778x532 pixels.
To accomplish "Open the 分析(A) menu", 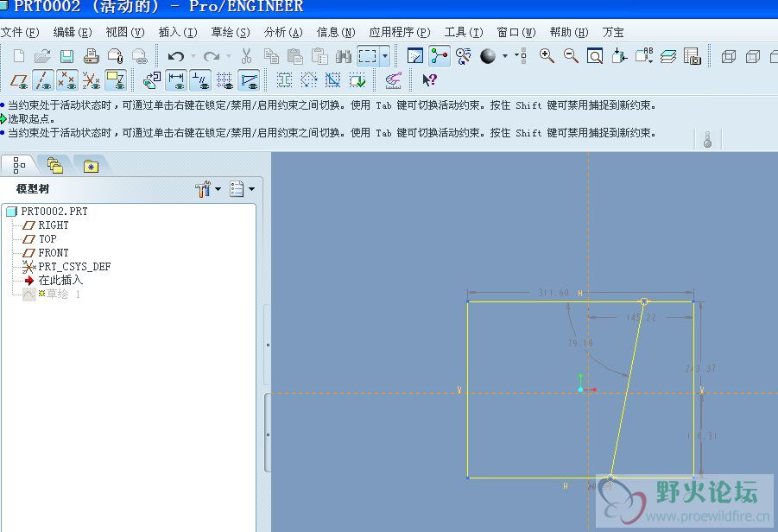I will click(283, 32).
